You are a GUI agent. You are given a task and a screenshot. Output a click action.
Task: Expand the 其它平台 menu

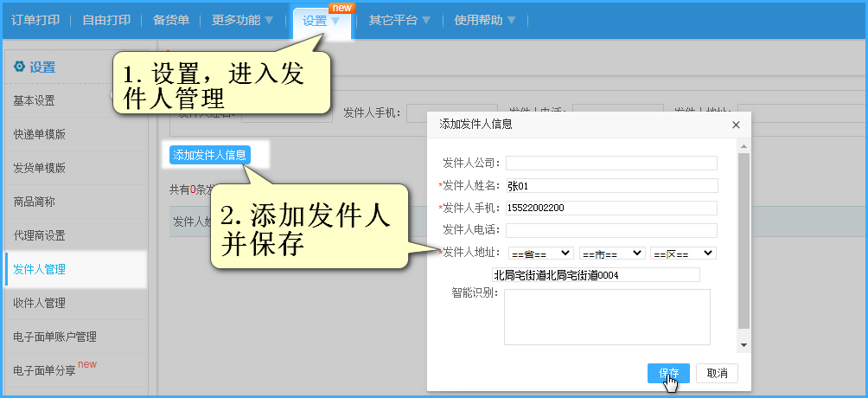click(399, 19)
